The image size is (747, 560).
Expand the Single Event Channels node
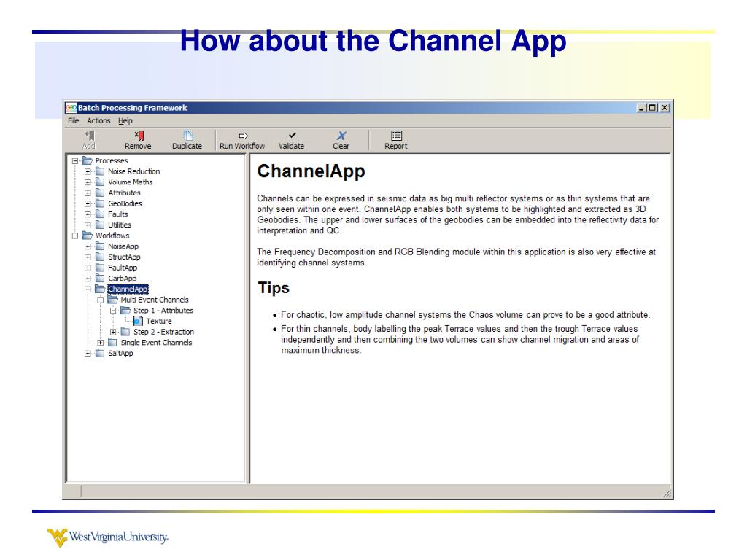pyautogui.click(x=101, y=343)
